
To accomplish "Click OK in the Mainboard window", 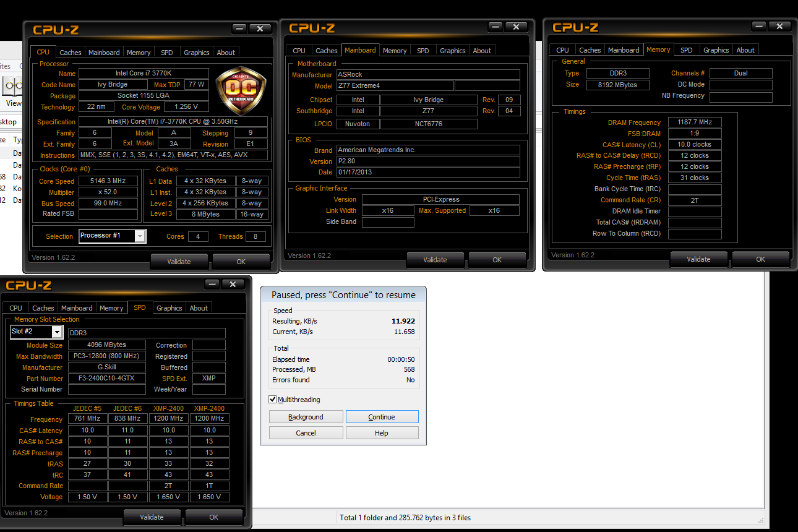I will pos(497,260).
